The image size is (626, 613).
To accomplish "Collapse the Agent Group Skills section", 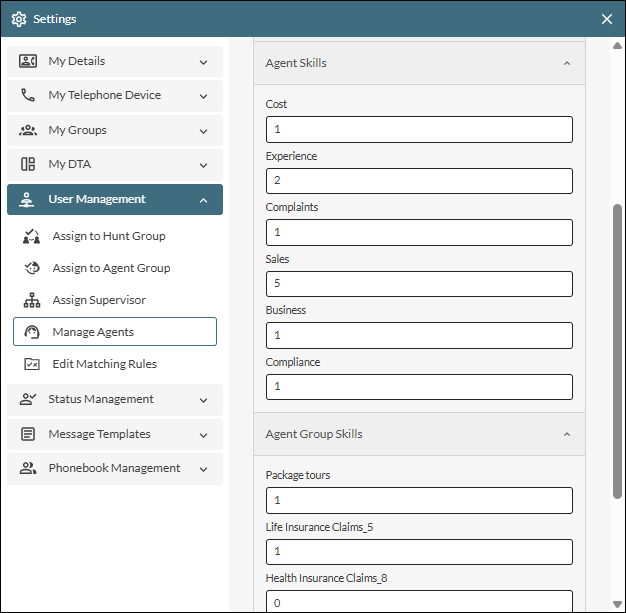I will point(567,435).
